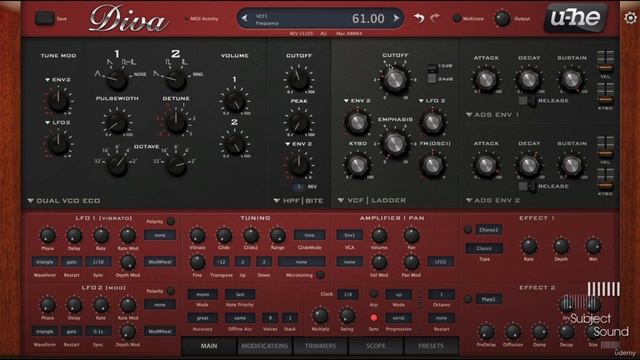Adjust the ENV 2 VEL slider
Image resolution: width=640 pixels, height=360 pixels.
[x=605, y=148]
